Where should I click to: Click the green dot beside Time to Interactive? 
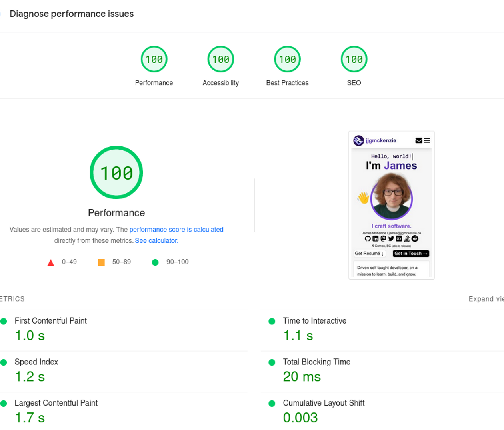[272, 321]
